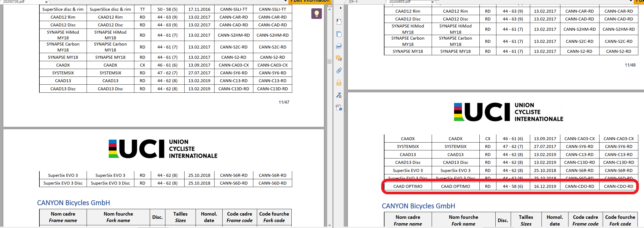The image size is (644, 228).
Task: Click date 27.07.2017 in the left document
Action: pyautogui.click(x=199, y=73)
